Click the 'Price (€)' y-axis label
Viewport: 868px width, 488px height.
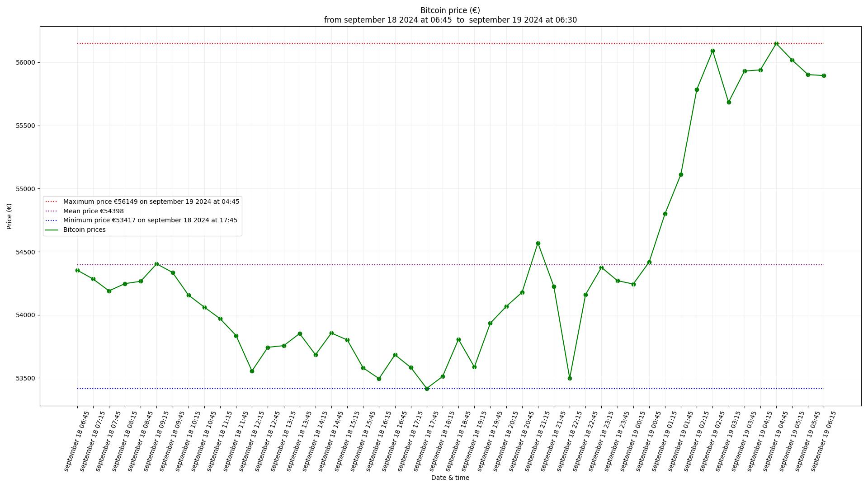click(9, 216)
